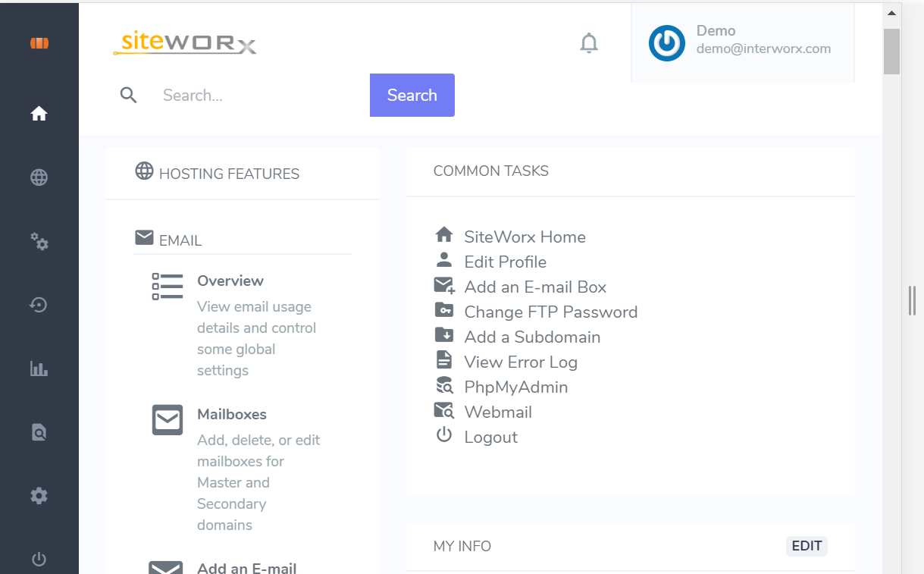Open the notifications bell icon
The image size is (924, 574).
pos(589,43)
